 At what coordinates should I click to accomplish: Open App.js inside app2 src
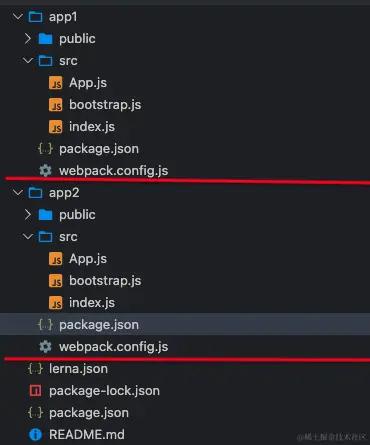(x=88, y=259)
